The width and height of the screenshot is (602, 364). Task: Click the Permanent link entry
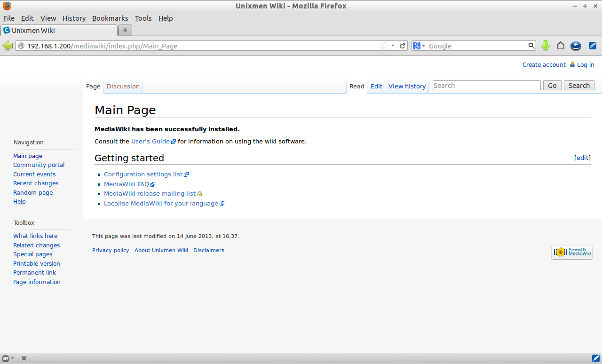[34, 272]
